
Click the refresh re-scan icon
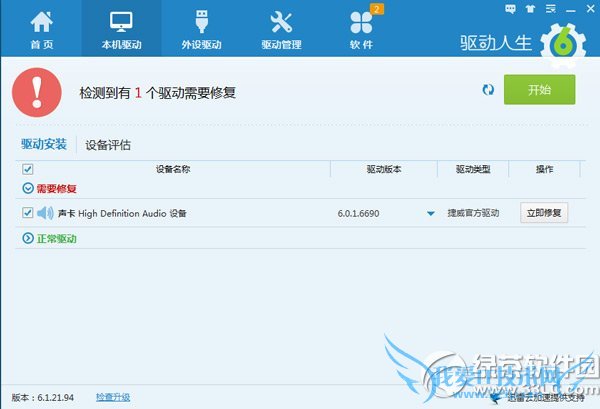488,90
